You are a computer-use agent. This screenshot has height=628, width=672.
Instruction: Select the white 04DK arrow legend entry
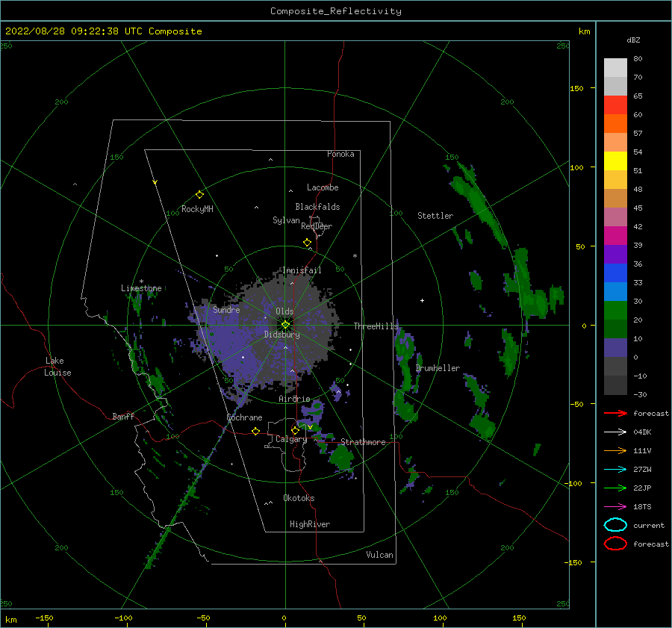pos(615,432)
